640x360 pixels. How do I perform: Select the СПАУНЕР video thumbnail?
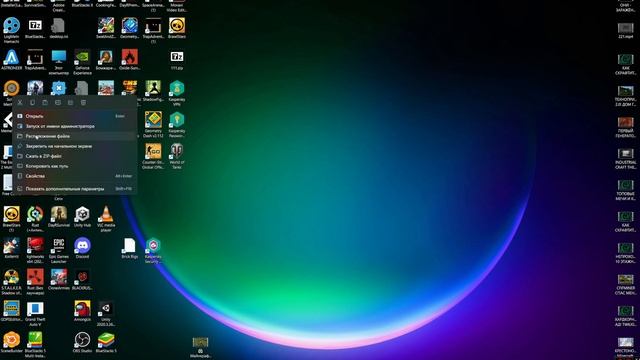[625, 284]
